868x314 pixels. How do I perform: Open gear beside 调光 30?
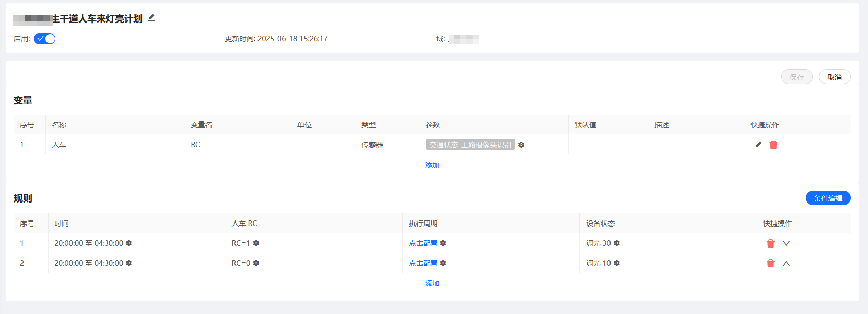click(617, 243)
